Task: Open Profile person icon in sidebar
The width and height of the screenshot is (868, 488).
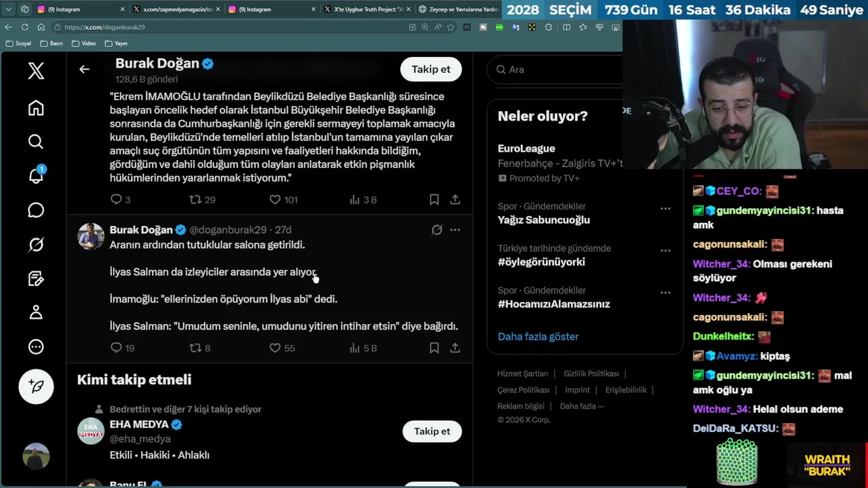Action: (36, 312)
